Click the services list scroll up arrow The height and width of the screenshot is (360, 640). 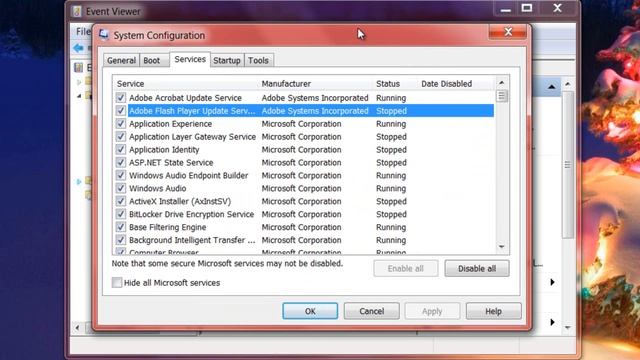click(502, 83)
